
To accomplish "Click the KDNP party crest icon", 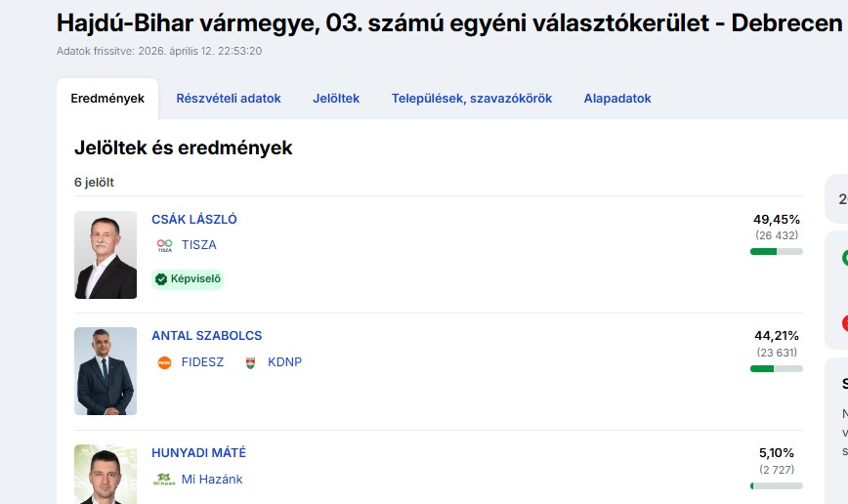I will 249,362.
